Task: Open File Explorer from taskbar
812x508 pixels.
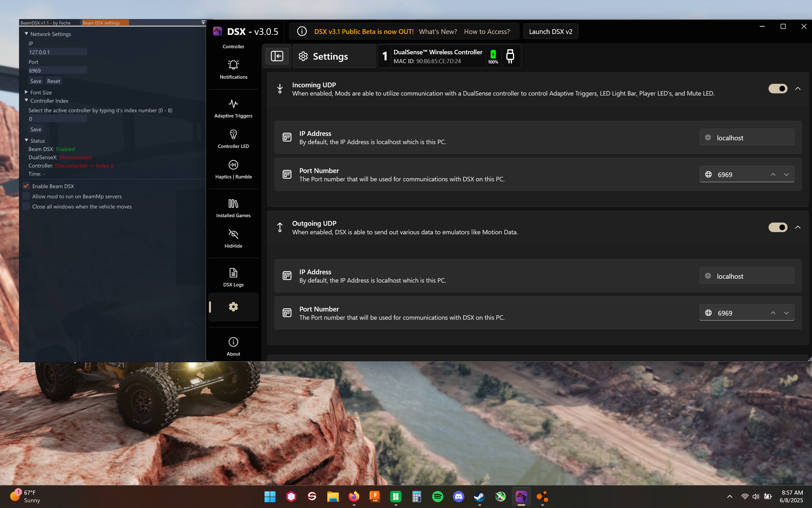Action: tap(333, 497)
